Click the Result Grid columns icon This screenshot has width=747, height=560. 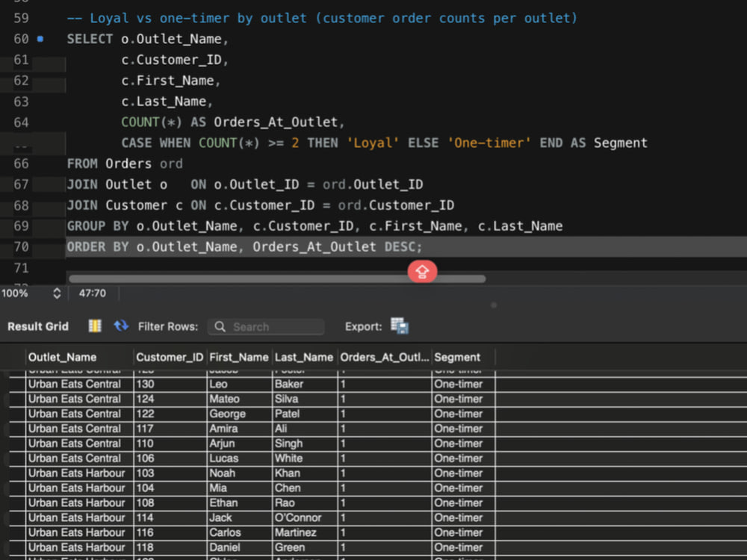coord(95,326)
